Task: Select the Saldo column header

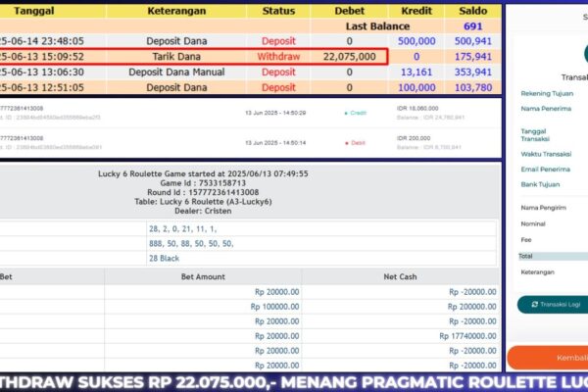Action: coord(473,11)
